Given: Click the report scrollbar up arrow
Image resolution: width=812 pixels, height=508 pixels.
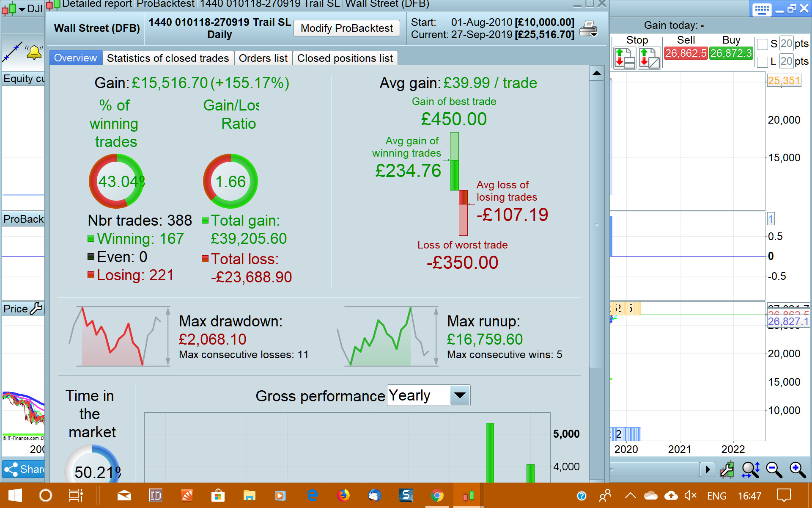Looking at the screenshot, I should point(596,73).
